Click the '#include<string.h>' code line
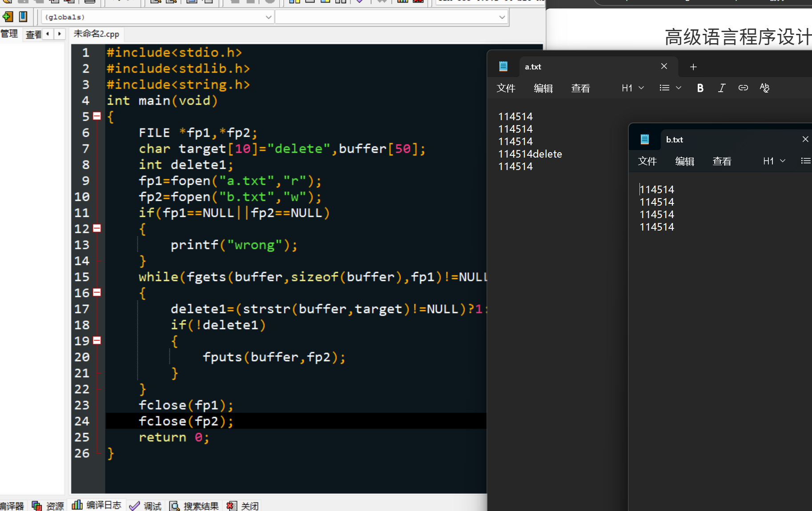The height and width of the screenshot is (511, 812). 178,85
